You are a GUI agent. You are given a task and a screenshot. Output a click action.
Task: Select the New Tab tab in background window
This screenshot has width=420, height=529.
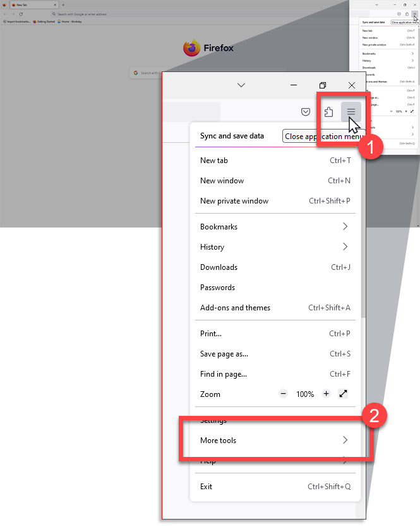coord(33,4)
